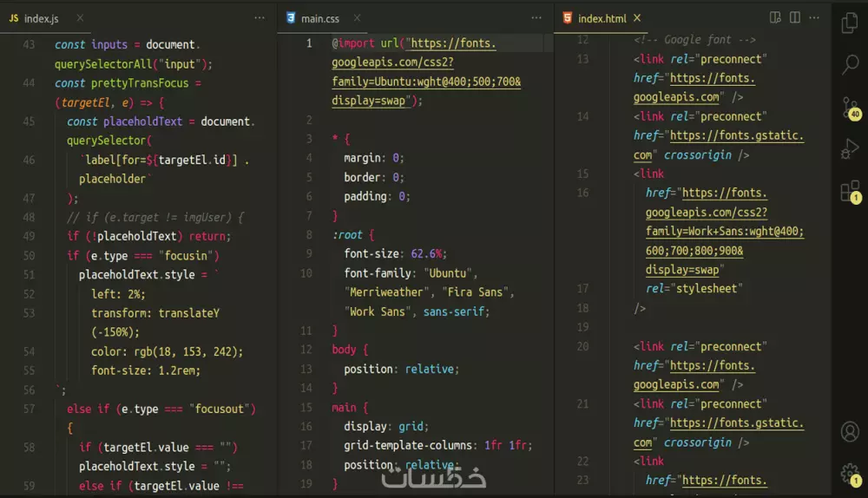The image size is (868, 498).
Task: Click 'grid-template-columns' property in main.css
Action: pos(407,445)
